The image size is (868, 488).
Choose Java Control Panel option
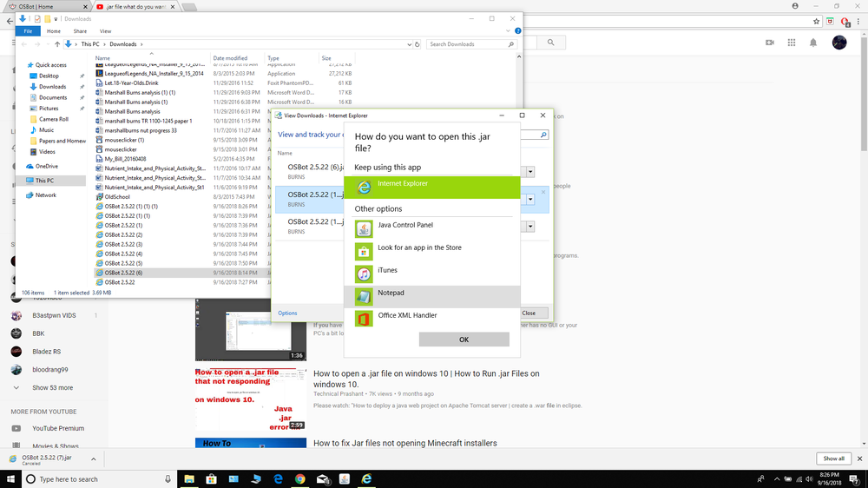point(431,228)
